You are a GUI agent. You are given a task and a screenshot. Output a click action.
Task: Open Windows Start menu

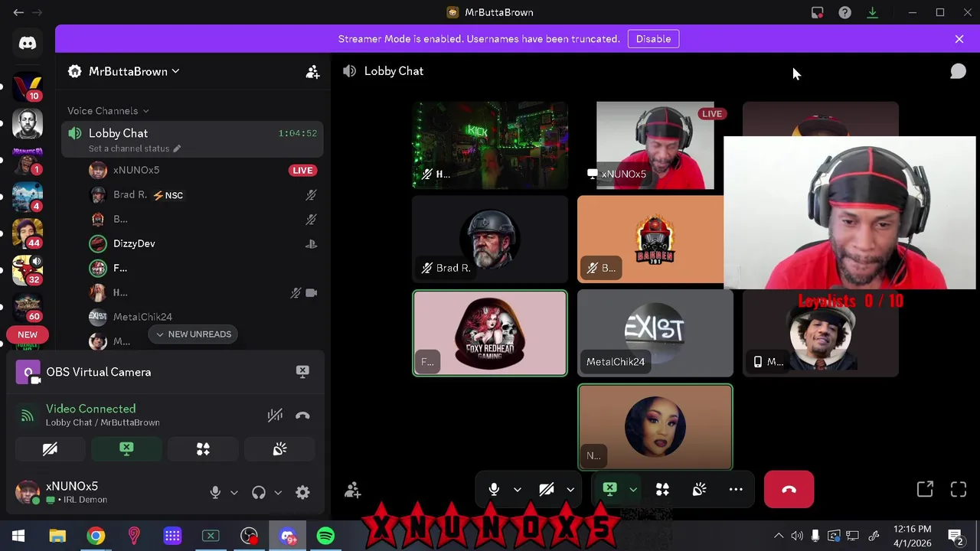click(x=18, y=536)
